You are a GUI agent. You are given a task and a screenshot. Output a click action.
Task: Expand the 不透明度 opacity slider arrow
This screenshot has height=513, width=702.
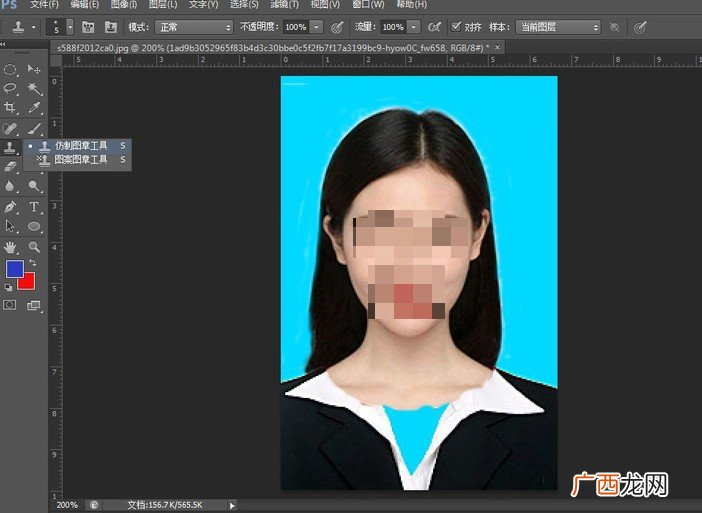317,27
